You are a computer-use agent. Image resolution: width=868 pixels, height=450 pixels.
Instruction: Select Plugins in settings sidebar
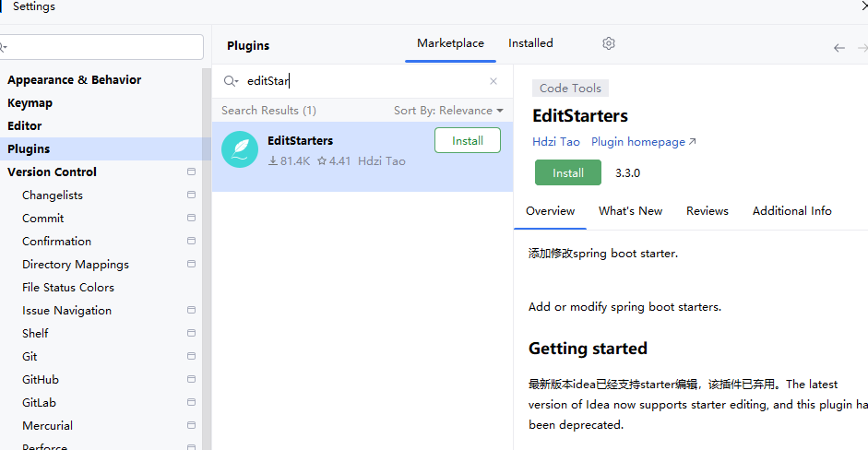29,148
